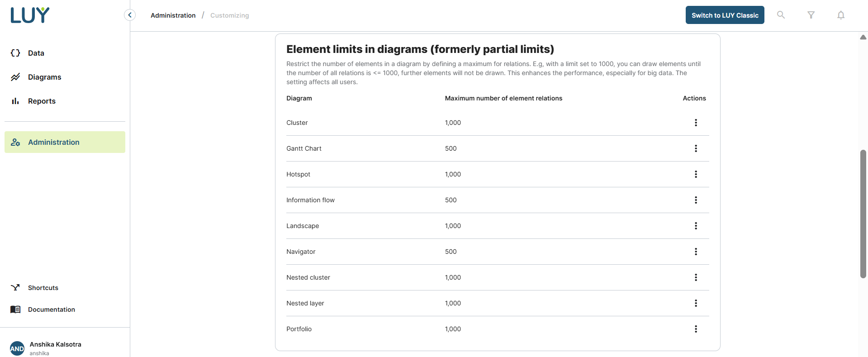Viewport: 868px width, 357px height.
Task: Click the Administration breadcrumb link
Action: (173, 15)
